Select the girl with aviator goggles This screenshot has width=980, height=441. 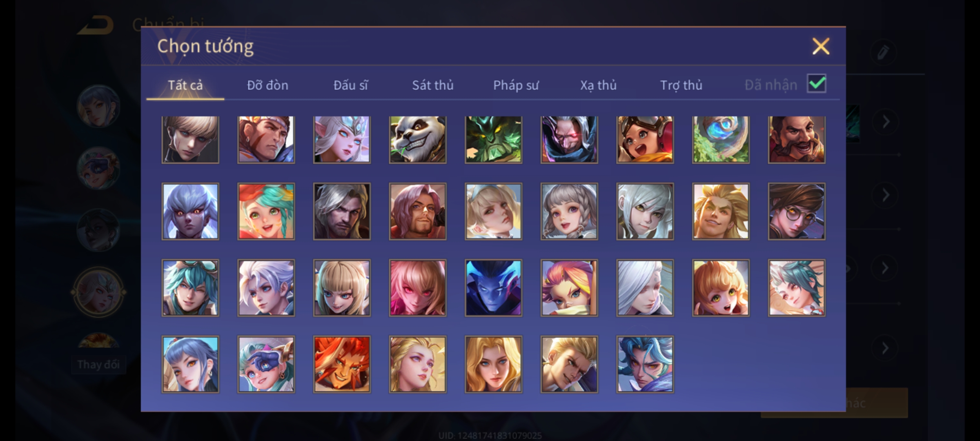[645, 140]
